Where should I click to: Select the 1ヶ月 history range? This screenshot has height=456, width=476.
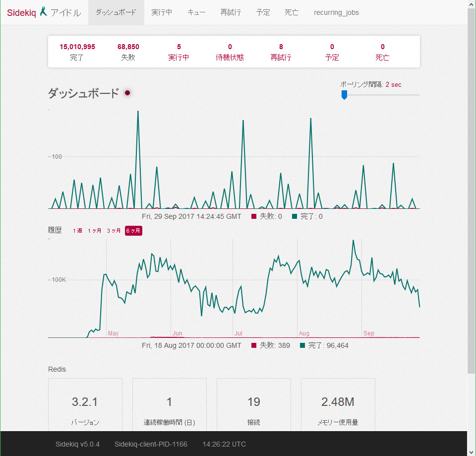(95, 231)
